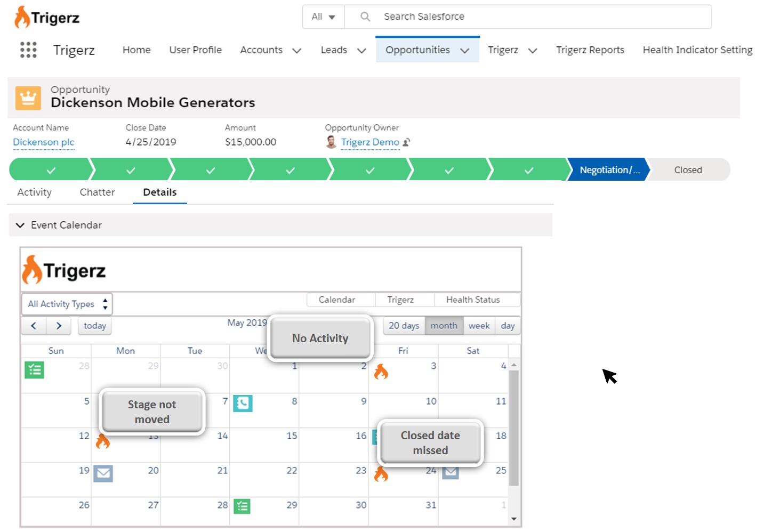The image size is (764, 532).
Task: Click the May 31 date cell number
Action: [431, 505]
